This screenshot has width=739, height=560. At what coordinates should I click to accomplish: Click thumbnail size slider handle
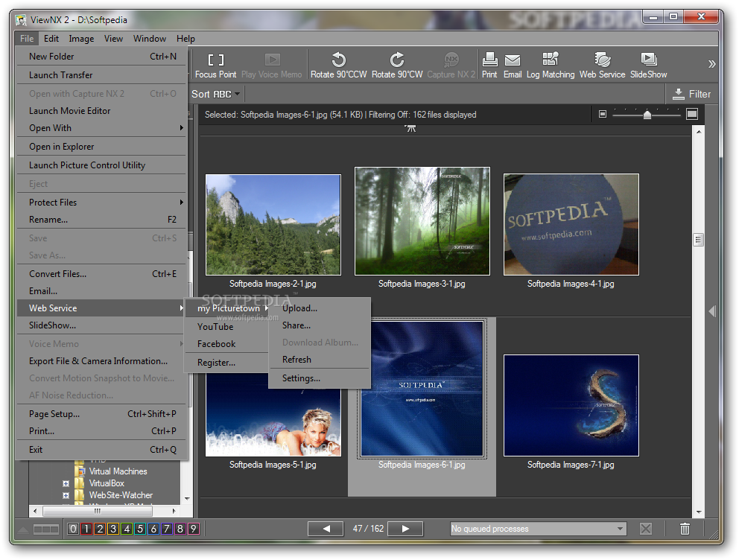coord(647,115)
